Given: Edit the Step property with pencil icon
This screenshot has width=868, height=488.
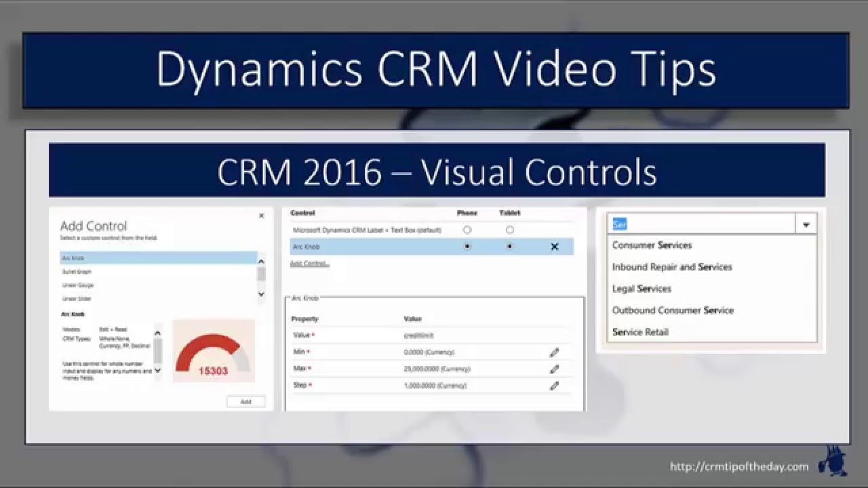Looking at the screenshot, I should tap(554, 386).
